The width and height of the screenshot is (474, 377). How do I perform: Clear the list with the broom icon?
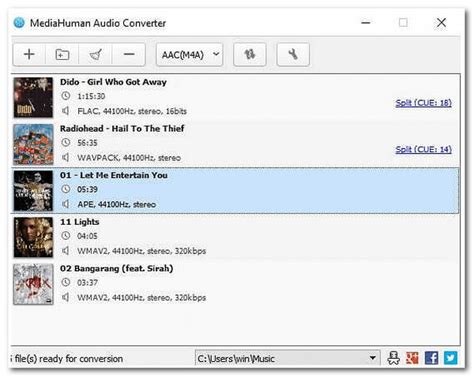point(96,54)
